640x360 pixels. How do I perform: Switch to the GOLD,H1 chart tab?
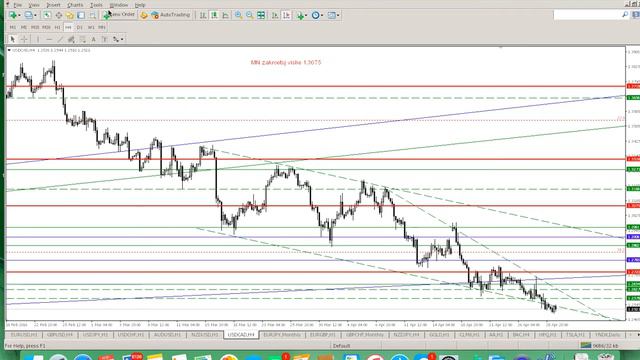(439, 335)
